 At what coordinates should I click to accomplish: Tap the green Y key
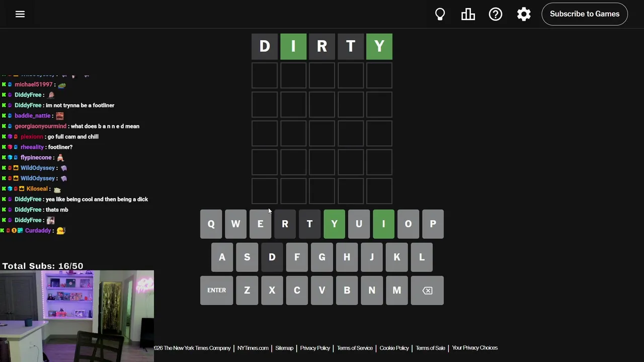coord(335,224)
